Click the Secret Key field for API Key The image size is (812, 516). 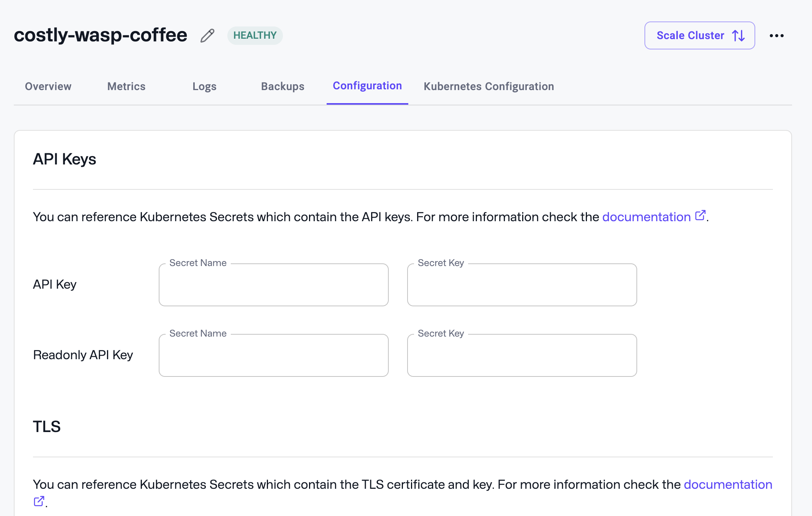coord(522,284)
